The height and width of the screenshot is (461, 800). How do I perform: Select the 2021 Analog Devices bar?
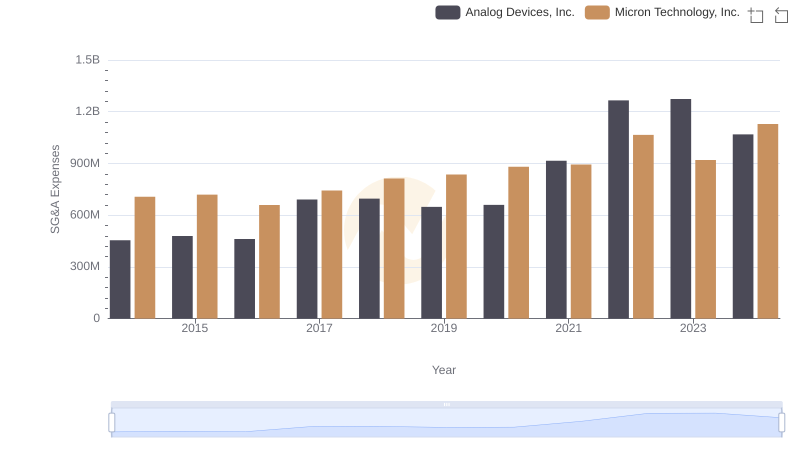click(x=556, y=240)
